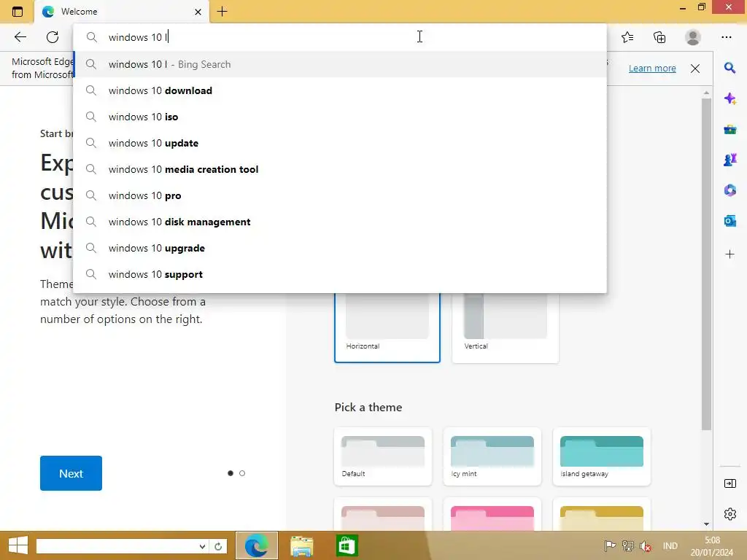Open sidebar Outlook icon
This screenshot has width=747, height=560.
(x=729, y=221)
